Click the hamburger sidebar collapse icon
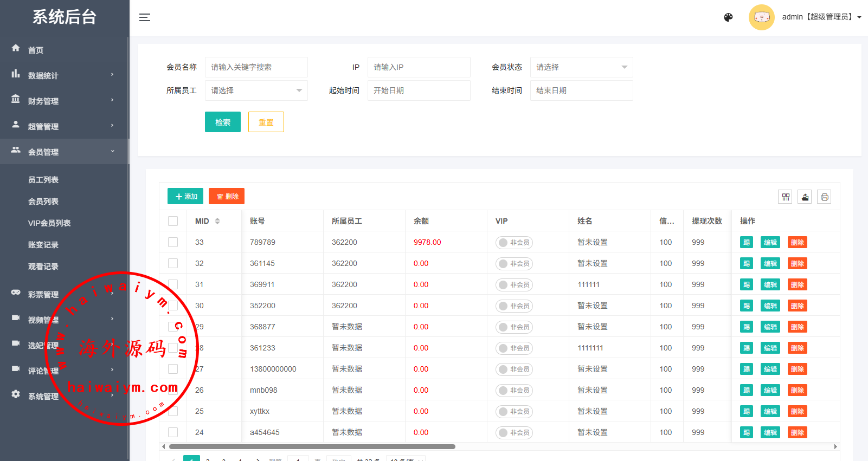868x461 pixels. [x=145, y=17]
